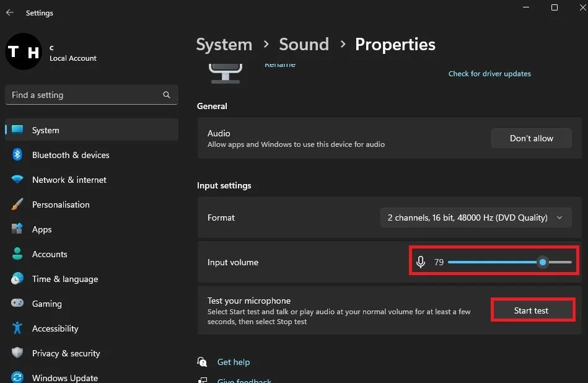
Task: Click the TH profile avatar
Action: pyautogui.click(x=24, y=51)
